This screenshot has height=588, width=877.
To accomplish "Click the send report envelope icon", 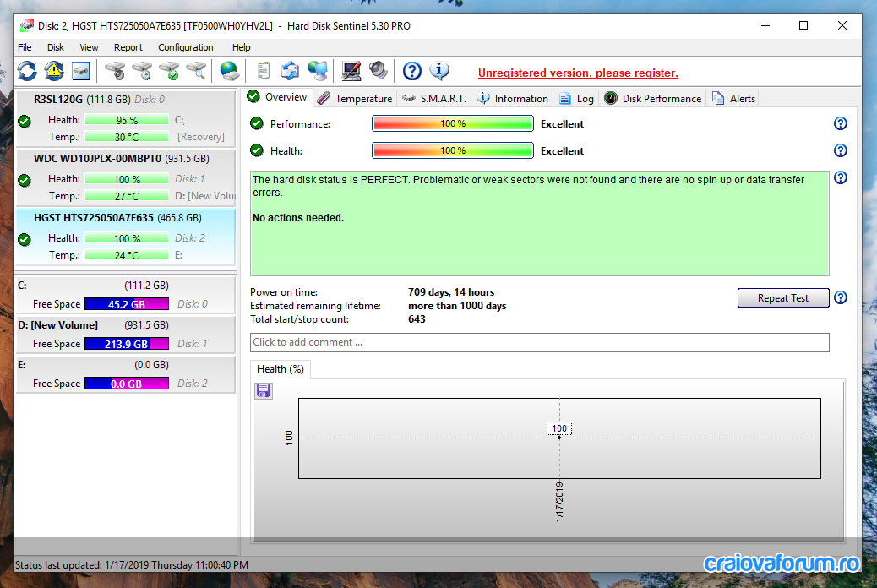I will point(290,71).
